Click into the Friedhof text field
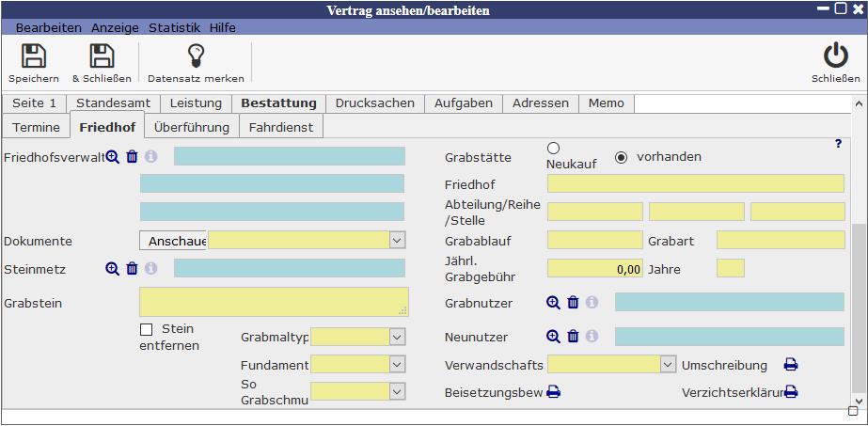The image size is (868, 426). click(x=696, y=183)
